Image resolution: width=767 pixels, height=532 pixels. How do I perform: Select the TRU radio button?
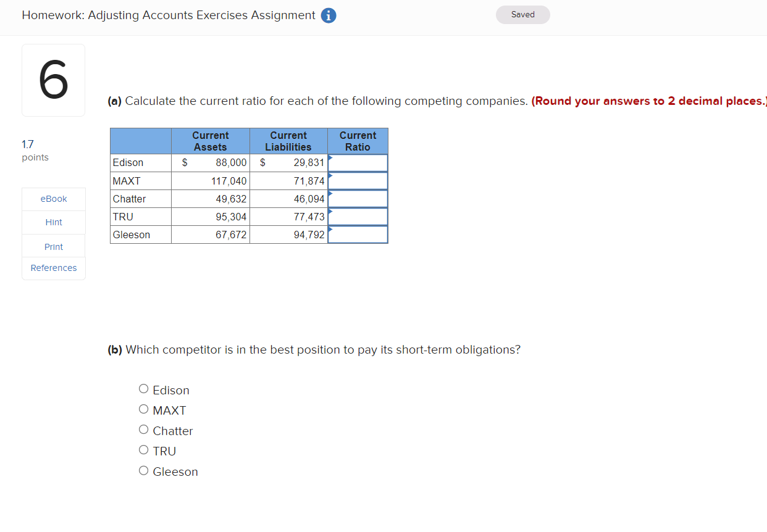click(x=143, y=449)
